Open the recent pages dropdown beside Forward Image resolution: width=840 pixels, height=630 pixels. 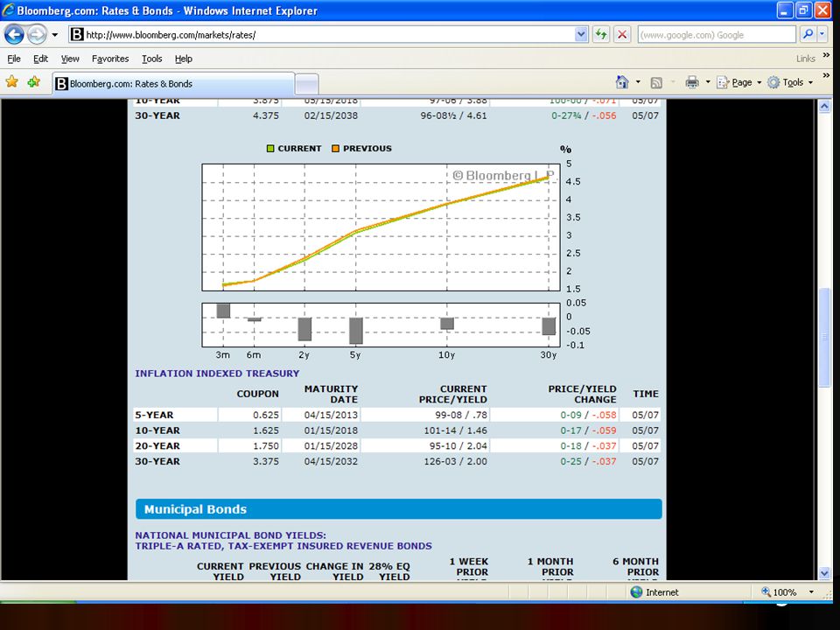point(54,35)
